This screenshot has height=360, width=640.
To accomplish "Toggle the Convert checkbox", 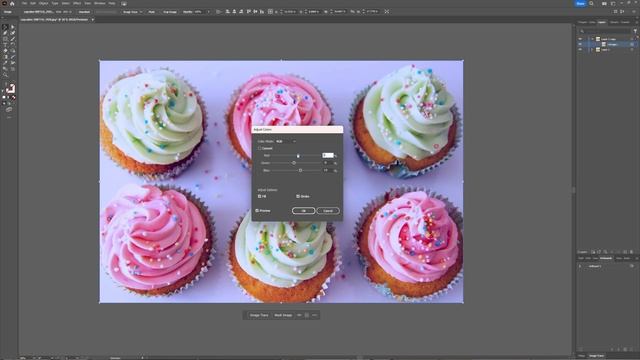I will (259, 148).
